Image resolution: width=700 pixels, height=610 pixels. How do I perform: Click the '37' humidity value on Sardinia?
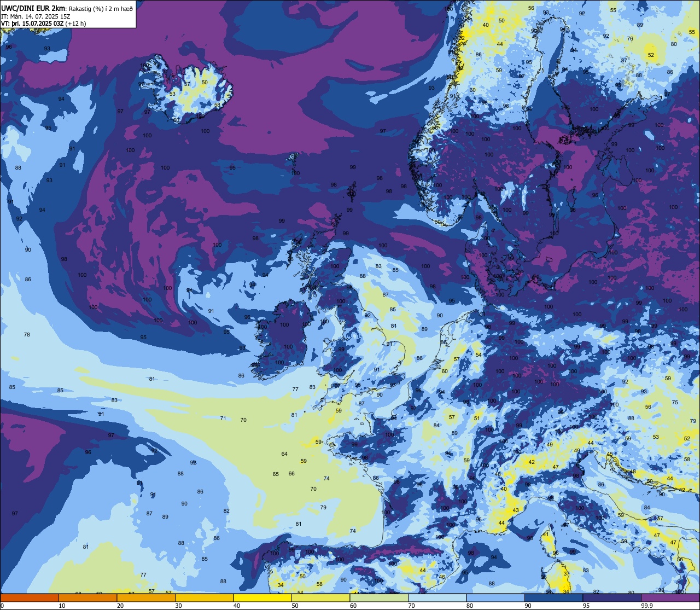click(567, 574)
